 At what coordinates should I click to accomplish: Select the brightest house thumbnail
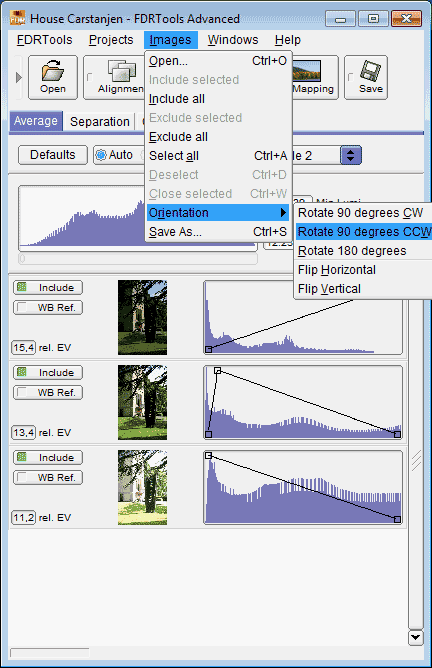[142, 487]
